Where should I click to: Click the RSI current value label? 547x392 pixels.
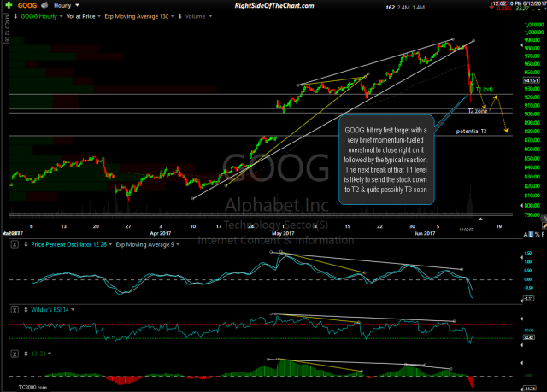point(529,337)
